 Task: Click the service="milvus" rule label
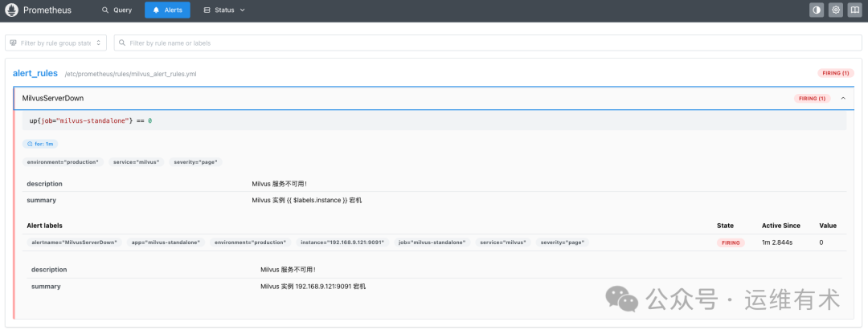[x=136, y=162]
